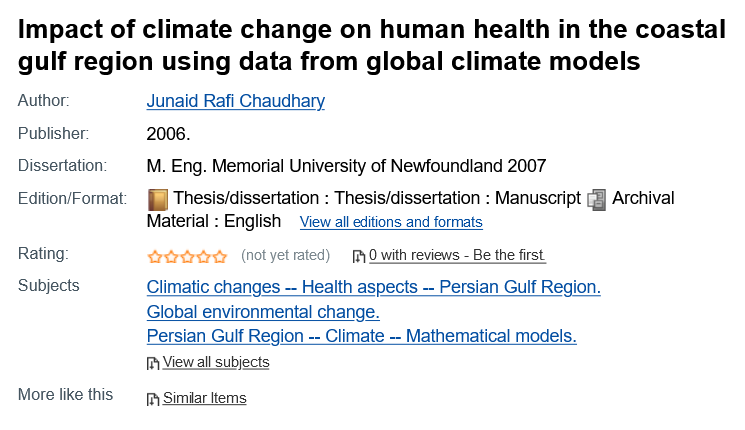The height and width of the screenshot is (430, 745).
Task: Open Global environmental change subject
Action: [263, 312]
